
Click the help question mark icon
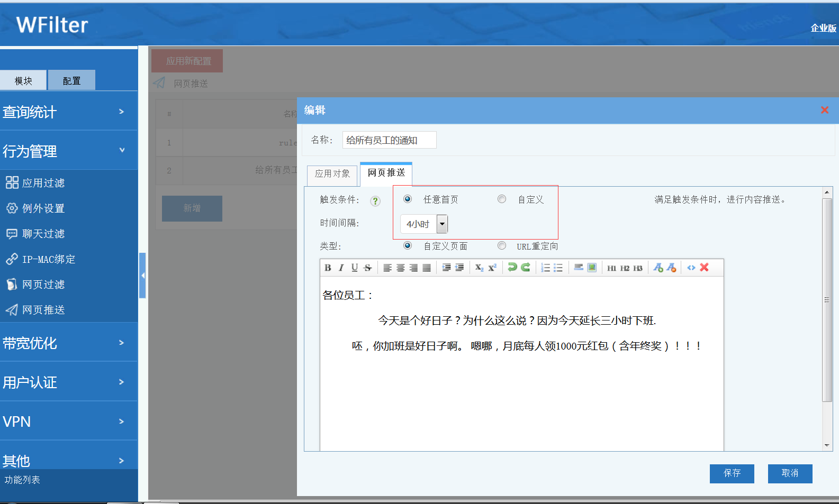click(x=375, y=201)
